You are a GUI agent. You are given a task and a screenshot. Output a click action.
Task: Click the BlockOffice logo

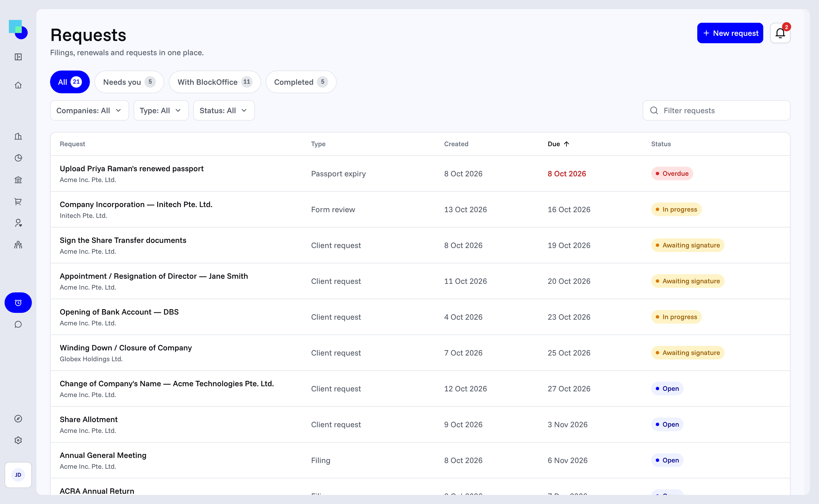point(18,29)
